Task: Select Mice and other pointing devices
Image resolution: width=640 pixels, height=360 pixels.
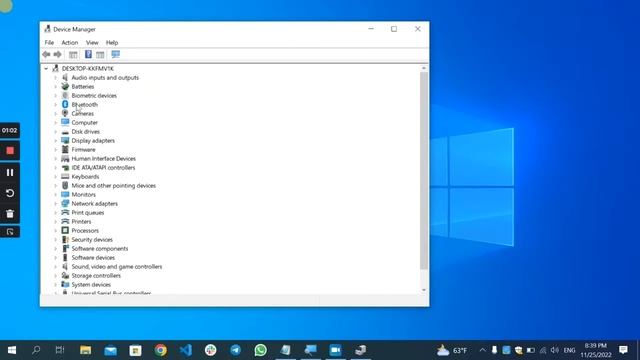Action: (x=113, y=186)
